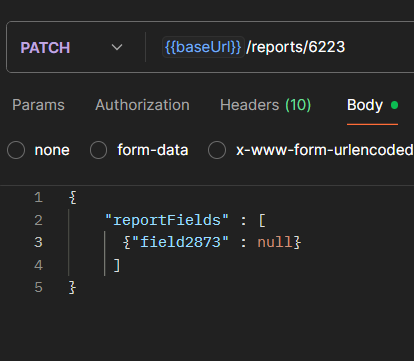Click the {{baseUrl}} variable in URL
Viewport: 414px width, 361px height.
pyautogui.click(x=203, y=47)
